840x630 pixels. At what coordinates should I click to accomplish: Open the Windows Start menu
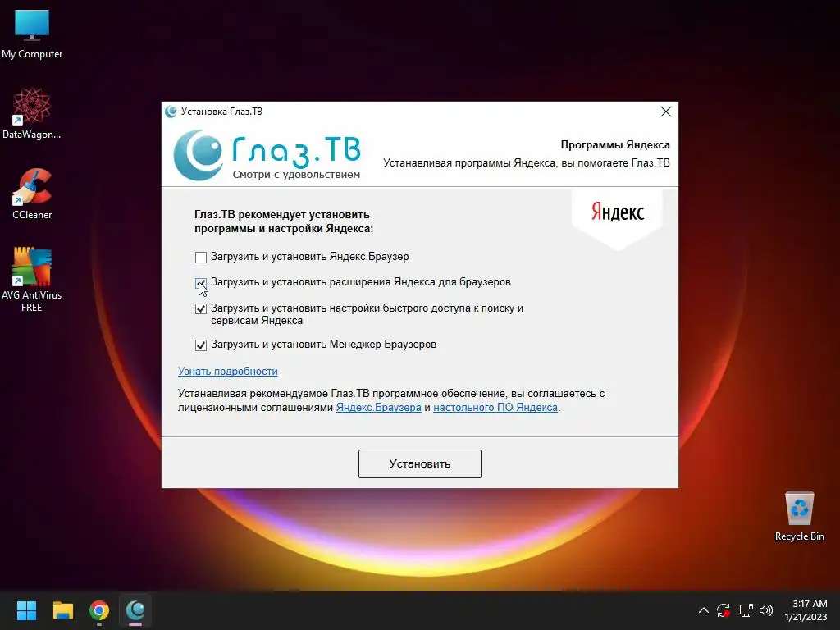(x=26, y=610)
